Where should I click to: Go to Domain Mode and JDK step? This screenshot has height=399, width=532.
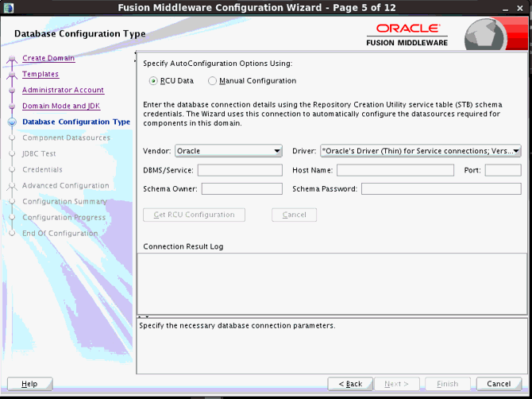(61, 106)
